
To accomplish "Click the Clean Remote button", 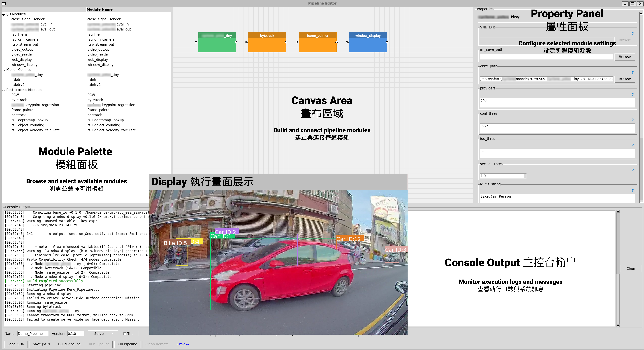I will pos(157,344).
